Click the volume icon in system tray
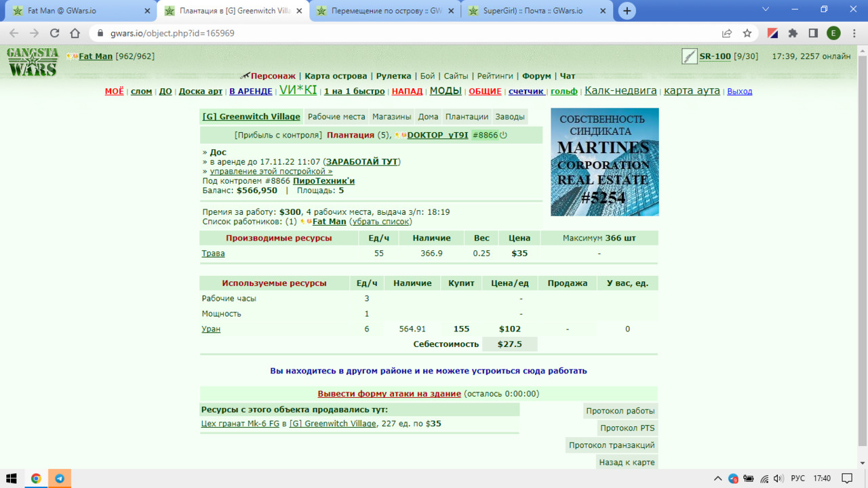This screenshot has width=868, height=488. pyautogui.click(x=778, y=479)
